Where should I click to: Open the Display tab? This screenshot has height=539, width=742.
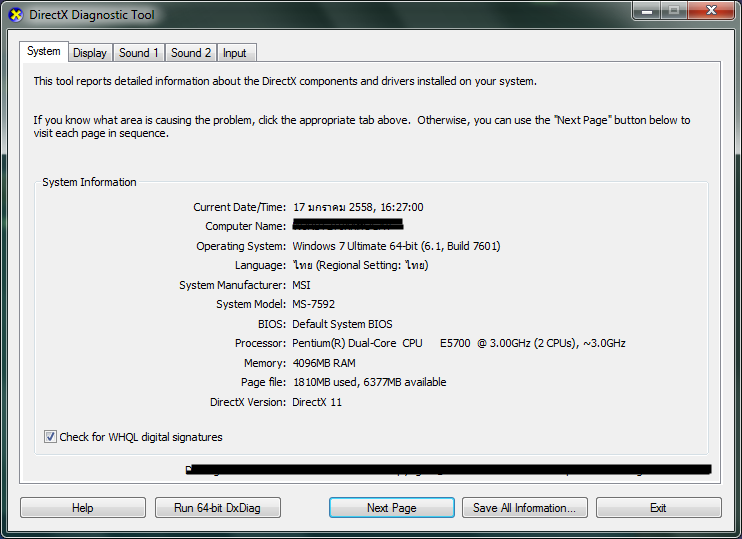(x=90, y=53)
